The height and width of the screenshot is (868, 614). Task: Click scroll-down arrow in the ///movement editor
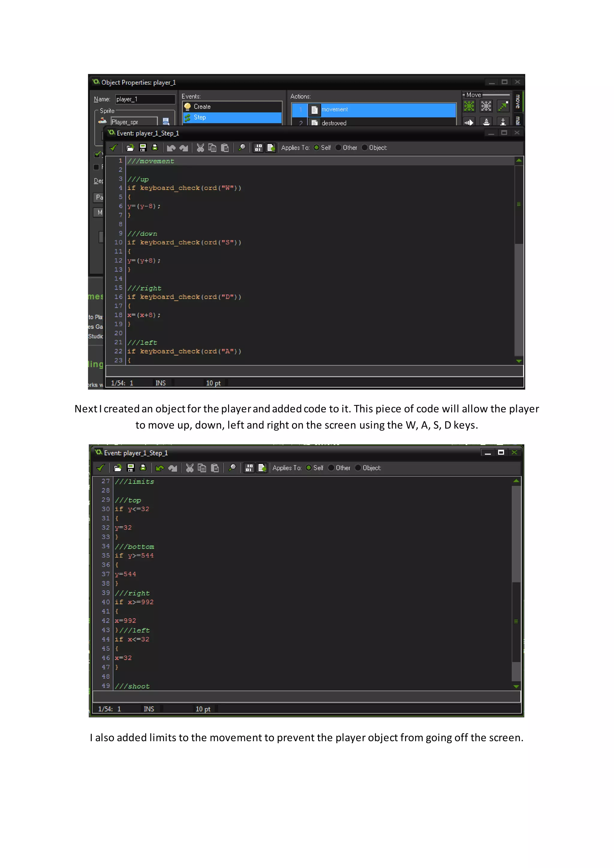point(519,361)
